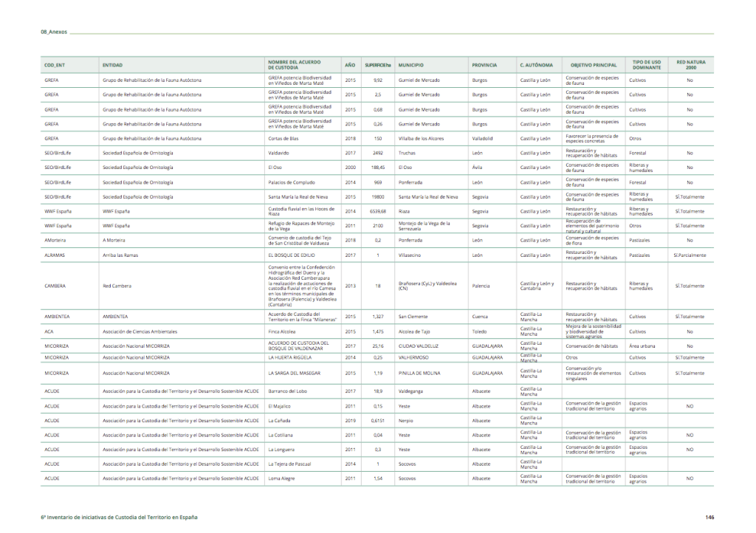This screenshot has width=756, height=533.
Task: Click the Loma Alegre agreement name
Action: [282, 478]
